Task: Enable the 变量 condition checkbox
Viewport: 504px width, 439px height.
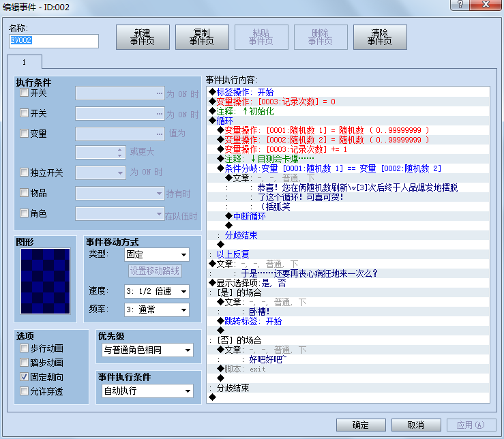Action: point(24,134)
